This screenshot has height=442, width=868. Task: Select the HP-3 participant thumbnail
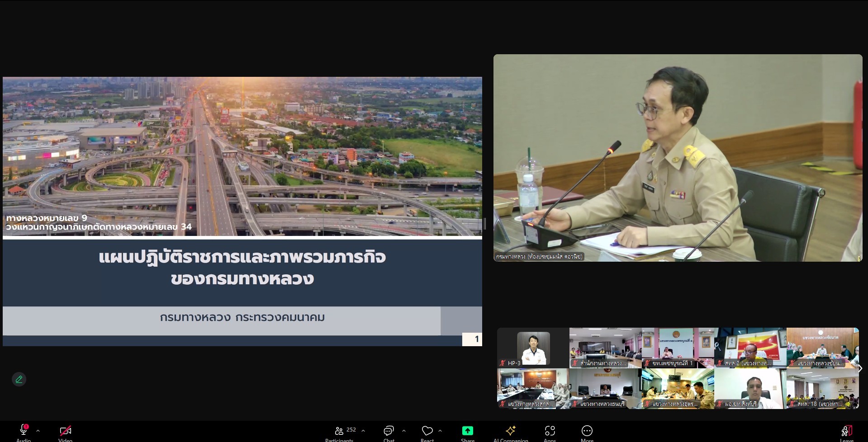(x=533, y=348)
